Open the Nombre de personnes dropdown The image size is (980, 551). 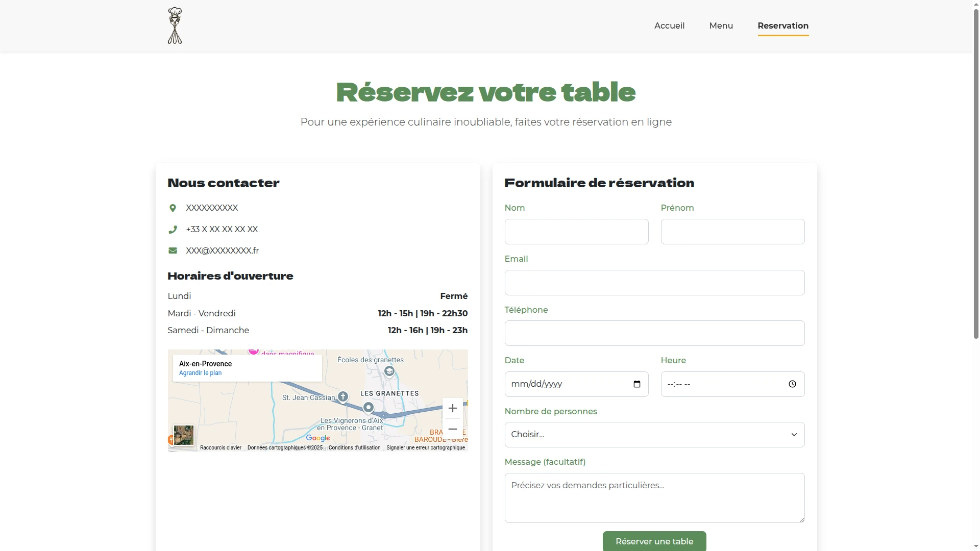coord(654,434)
